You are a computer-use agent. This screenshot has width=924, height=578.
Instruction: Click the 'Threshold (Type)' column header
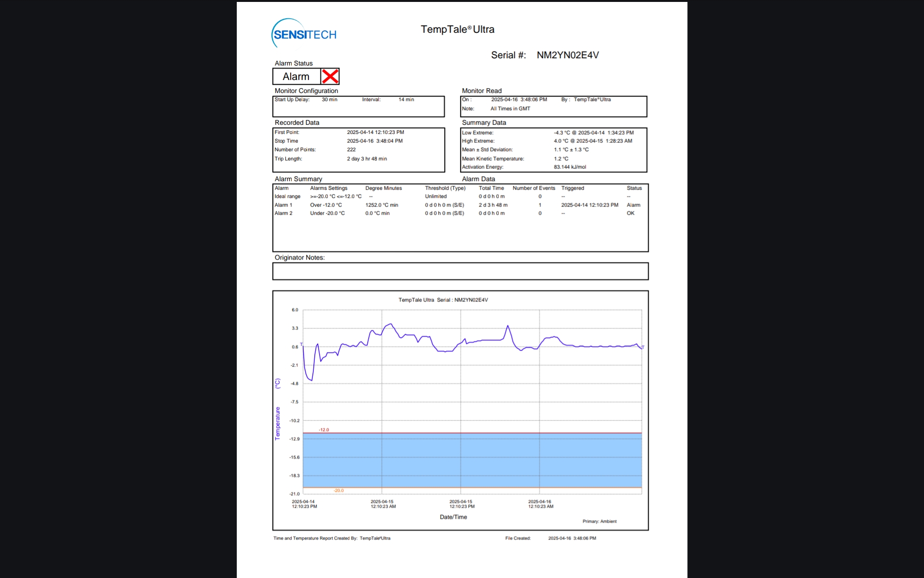pos(445,188)
